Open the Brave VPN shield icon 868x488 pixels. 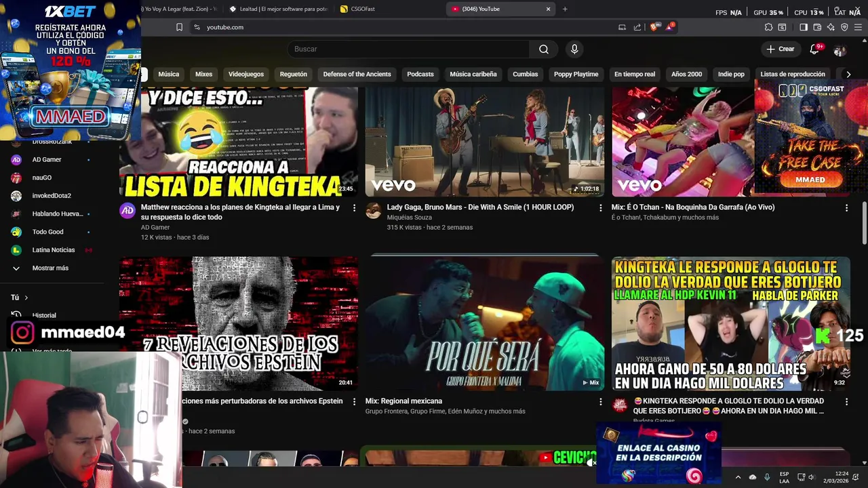[x=844, y=27]
